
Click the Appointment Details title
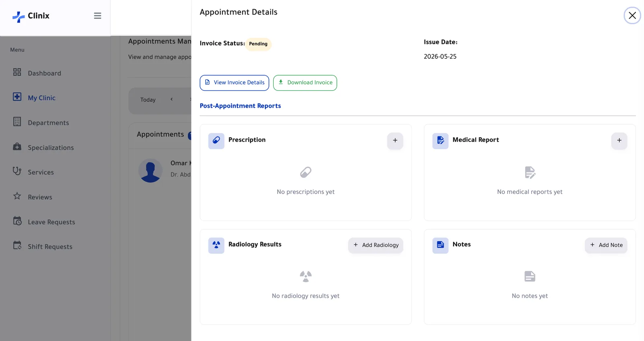(238, 12)
